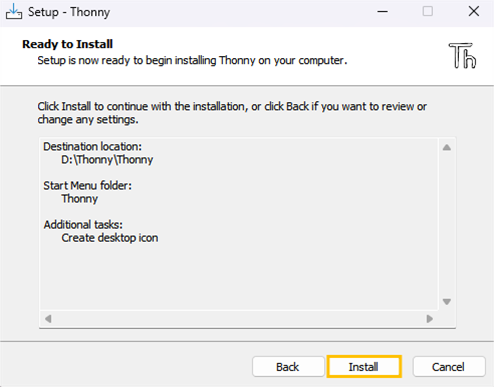The image size is (494, 387).
Task: Click the 'Start Menu folder:' label
Action: (87, 186)
